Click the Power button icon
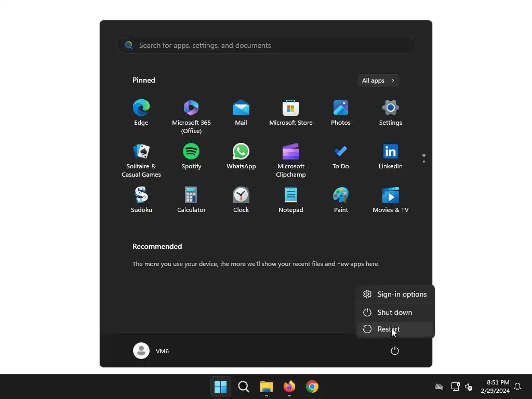The height and width of the screenshot is (399, 532). (x=395, y=351)
